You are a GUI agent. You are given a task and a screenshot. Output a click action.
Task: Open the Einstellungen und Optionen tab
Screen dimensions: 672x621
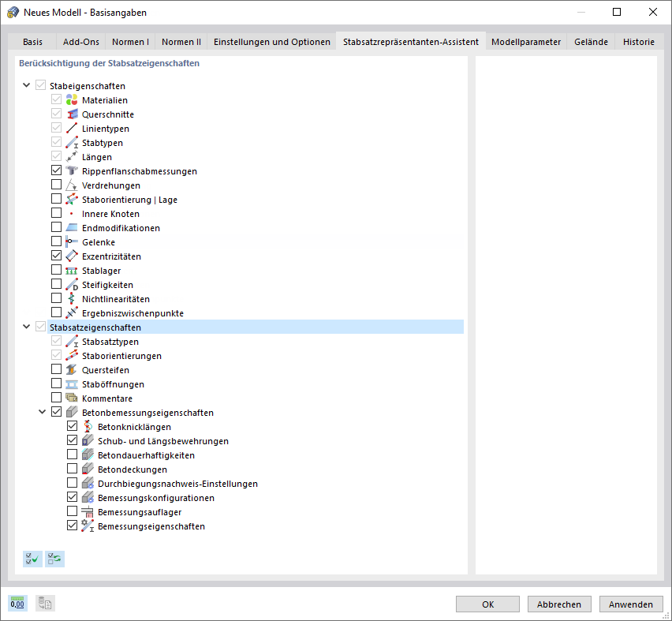272,42
